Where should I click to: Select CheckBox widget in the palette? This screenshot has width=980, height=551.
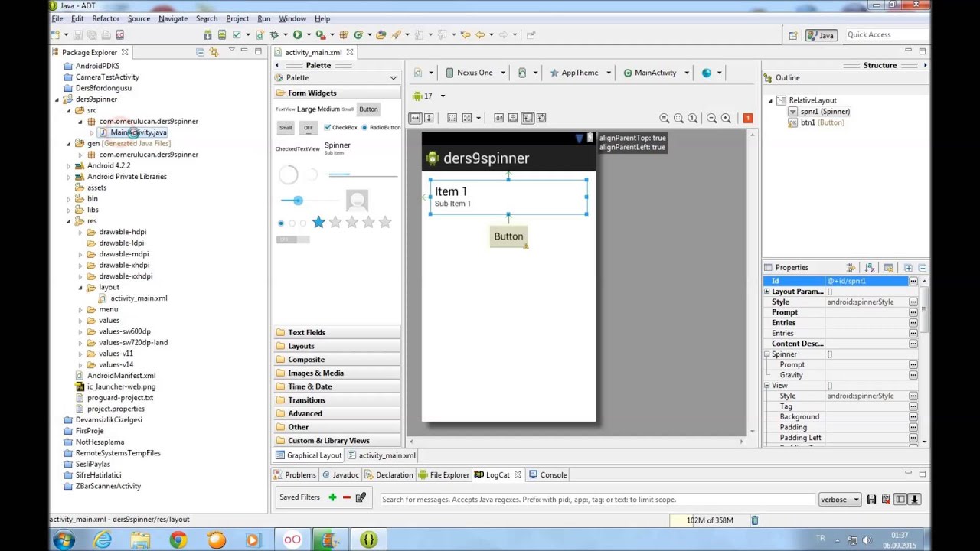click(x=341, y=128)
